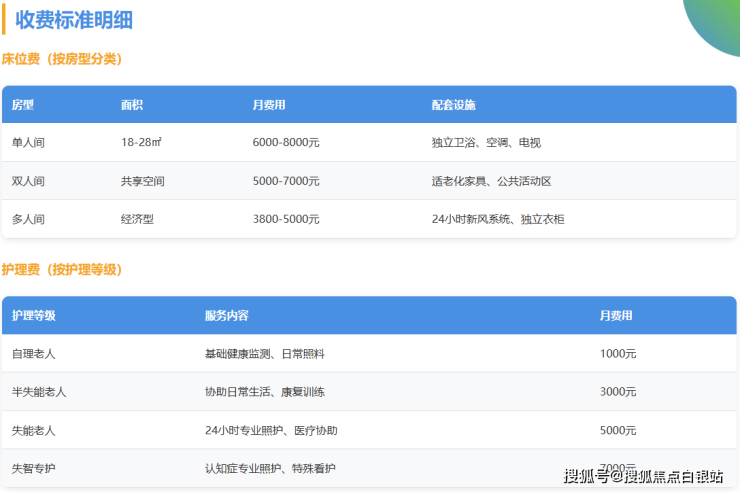The image size is (740, 492).
Task: Click the 24小时专业照护、医疗协助 service cell
Action: tap(271, 430)
